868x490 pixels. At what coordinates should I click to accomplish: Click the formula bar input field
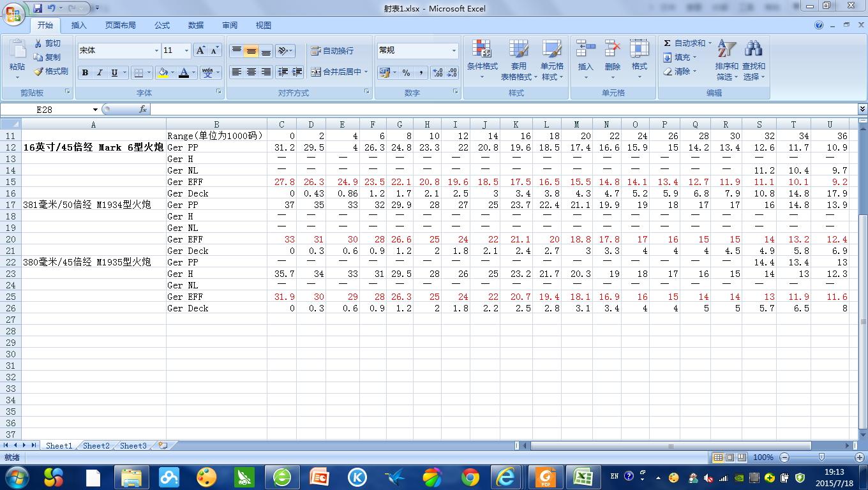[x=504, y=110]
